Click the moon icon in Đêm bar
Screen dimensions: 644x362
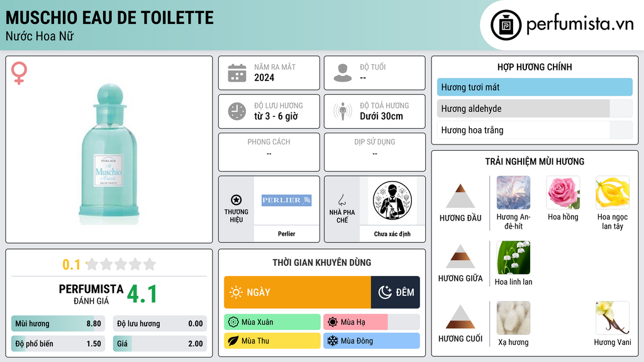385,292
